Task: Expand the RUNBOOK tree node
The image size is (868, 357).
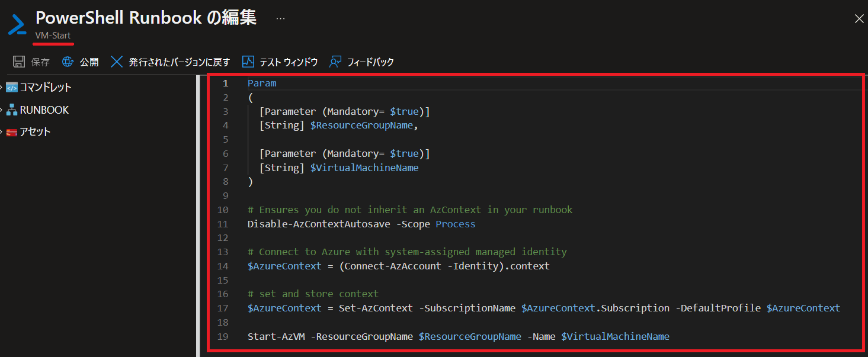Action: pyautogui.click(x=2, y=110)
